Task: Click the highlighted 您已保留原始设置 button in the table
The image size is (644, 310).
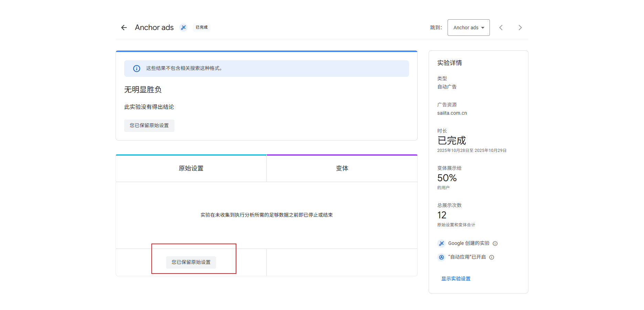Action: (x=192, y=262)
